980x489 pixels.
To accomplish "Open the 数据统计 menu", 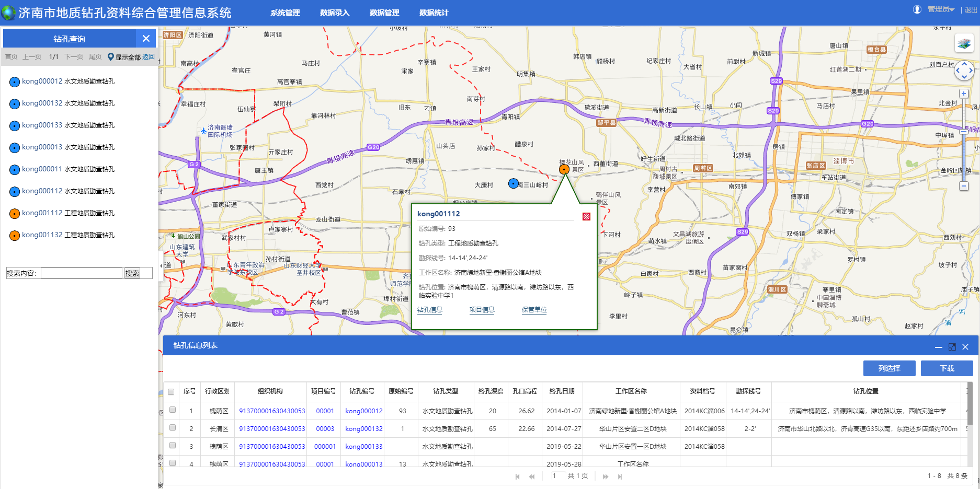I will click(x=434, y=13).
